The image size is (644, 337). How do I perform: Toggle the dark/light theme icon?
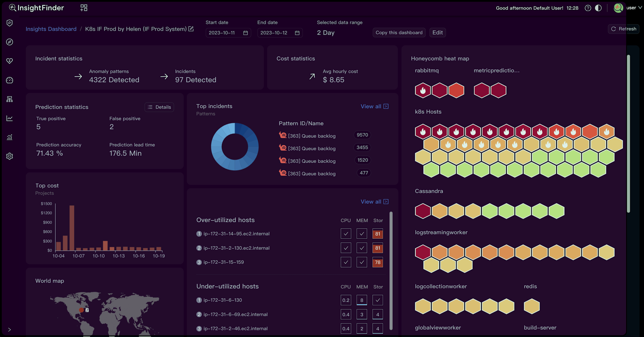598,8
